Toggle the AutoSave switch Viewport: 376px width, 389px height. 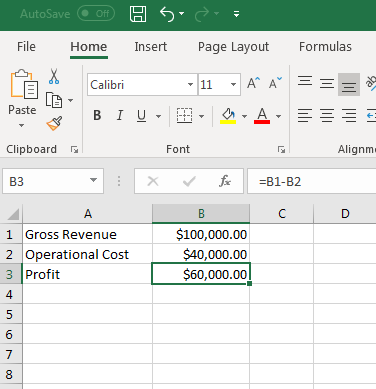pyautogui.click(x=96, y=14)
